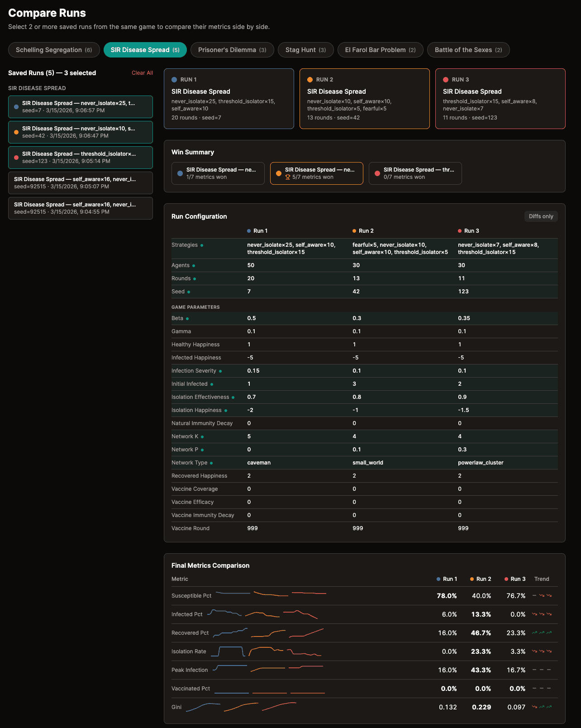Click the 0.229 Gini value
Screen dimensions: 581x728
pyautogui.click(x=481, y=707)
